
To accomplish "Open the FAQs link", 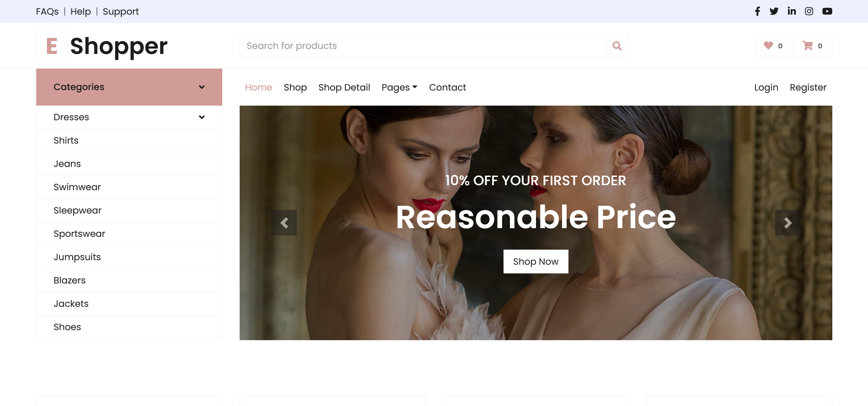I will [47, 11].
